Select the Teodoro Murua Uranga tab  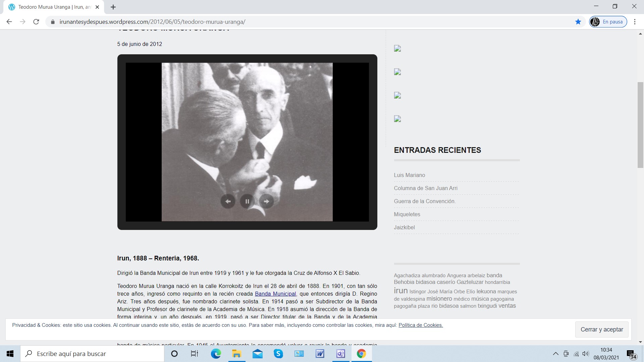click(54, 7)
